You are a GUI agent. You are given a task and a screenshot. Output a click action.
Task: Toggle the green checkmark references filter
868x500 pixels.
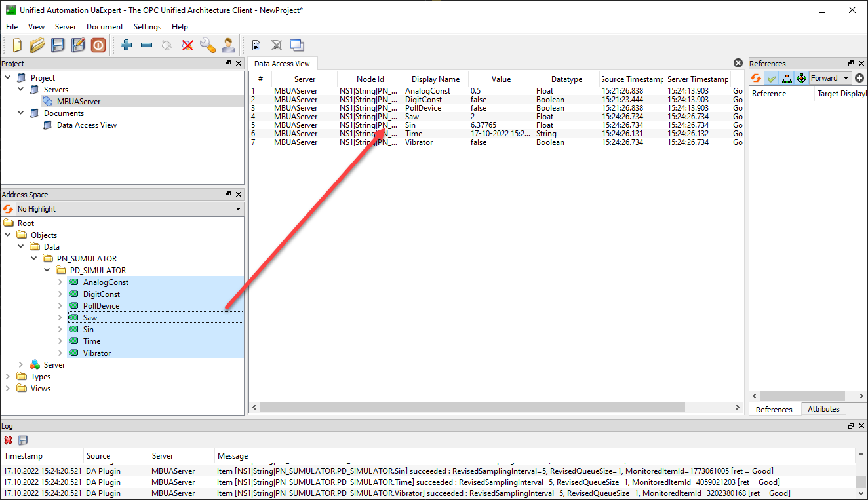(x=772, y=78)
